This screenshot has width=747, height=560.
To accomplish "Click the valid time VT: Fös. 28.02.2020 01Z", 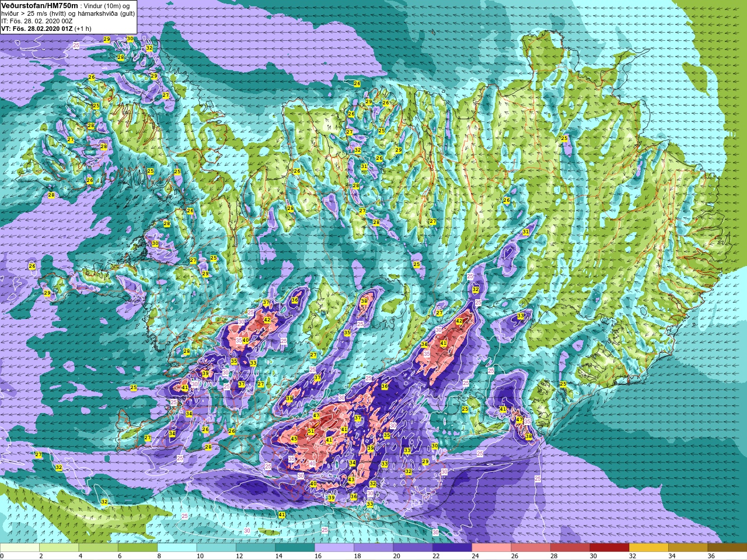I will click(x=37, y=29).
